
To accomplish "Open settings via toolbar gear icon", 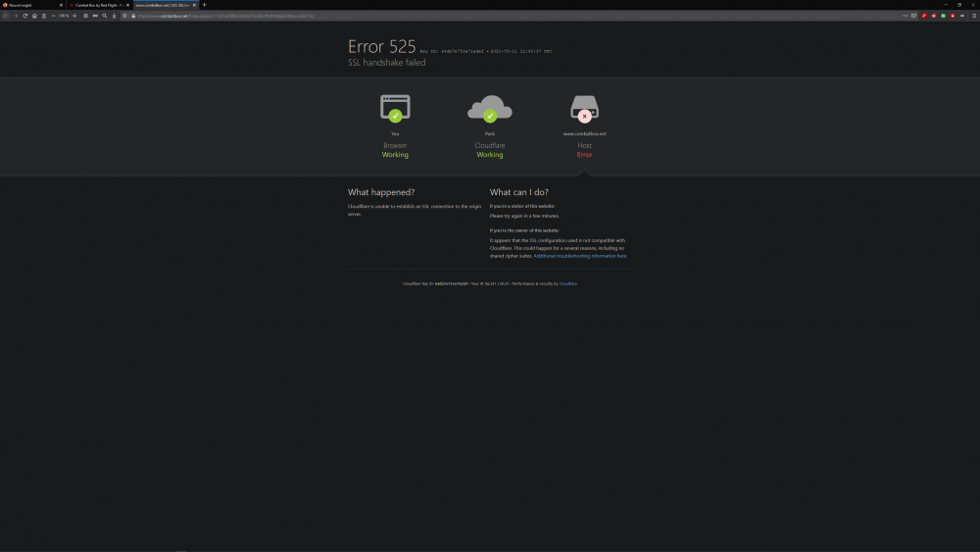I will coord(85,16).
